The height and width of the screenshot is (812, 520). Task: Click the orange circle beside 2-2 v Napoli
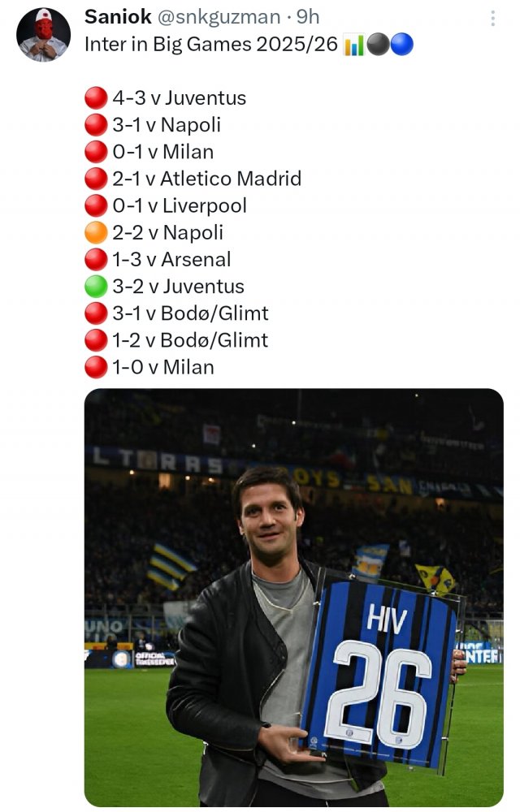[x=96, y=233]
